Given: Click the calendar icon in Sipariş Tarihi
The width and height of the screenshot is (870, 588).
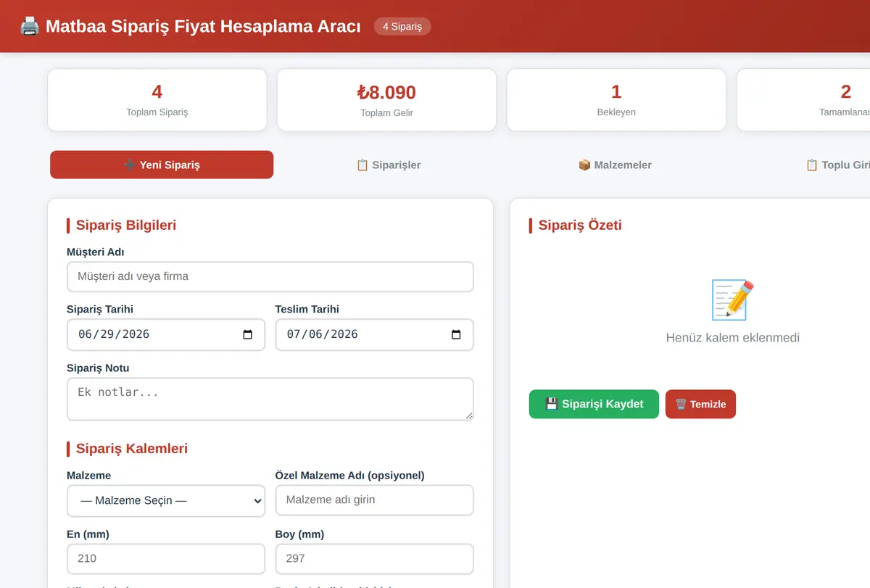Looking at the screenshot, I should 247,335.
